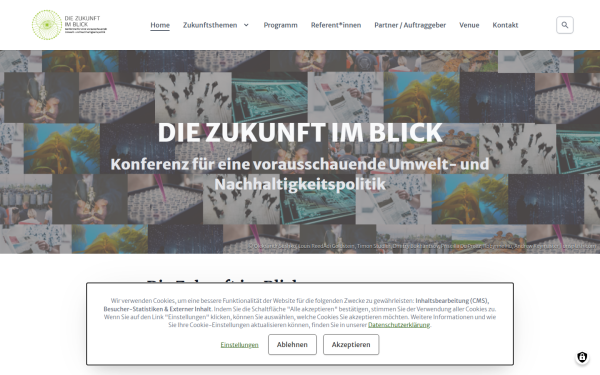
Task: Open the Kontakt page
Action: point(505,25)
